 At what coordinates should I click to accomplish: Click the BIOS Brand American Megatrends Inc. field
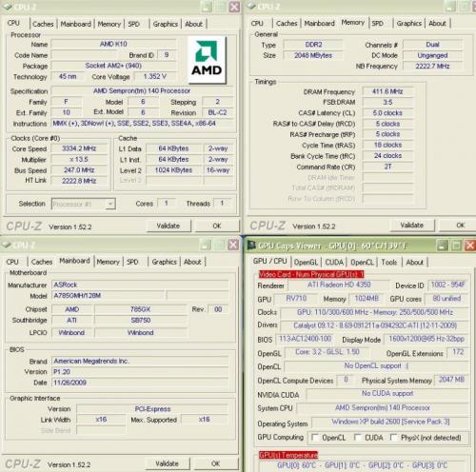pos(140,361)
